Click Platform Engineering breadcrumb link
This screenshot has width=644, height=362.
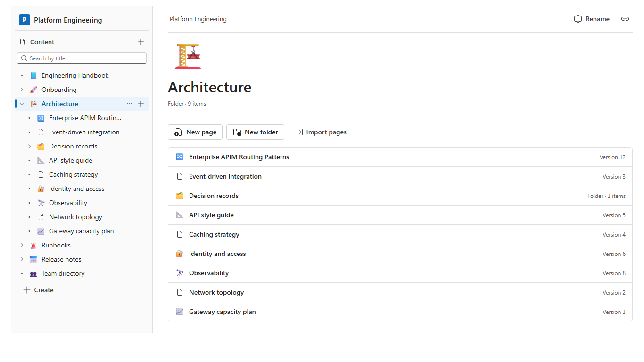(x=198, y=19)
